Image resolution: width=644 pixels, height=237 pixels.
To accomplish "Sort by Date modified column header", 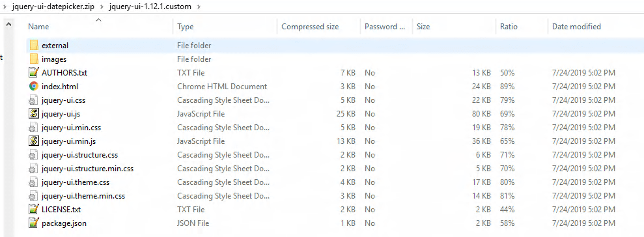I will 576,27.
